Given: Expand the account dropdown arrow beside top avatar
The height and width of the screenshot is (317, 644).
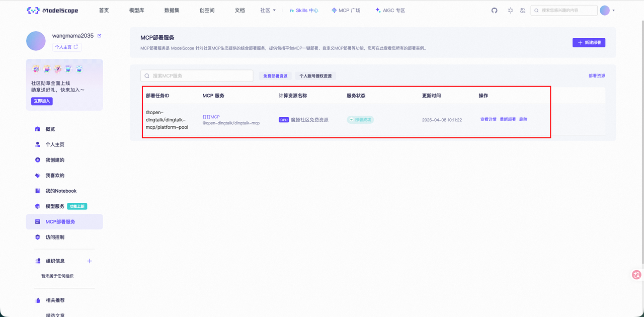Looking at the screenshot, I should click(614, 11).
